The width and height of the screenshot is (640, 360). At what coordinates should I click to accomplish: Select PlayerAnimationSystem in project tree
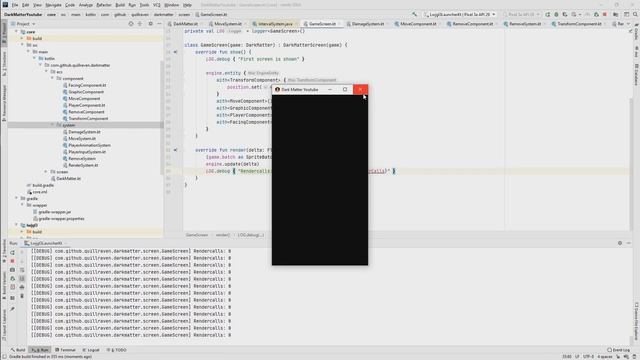coord(89,145)
